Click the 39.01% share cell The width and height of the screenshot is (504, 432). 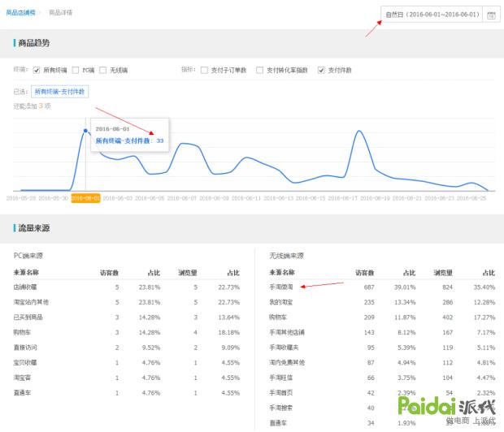(x=405, y=287)
